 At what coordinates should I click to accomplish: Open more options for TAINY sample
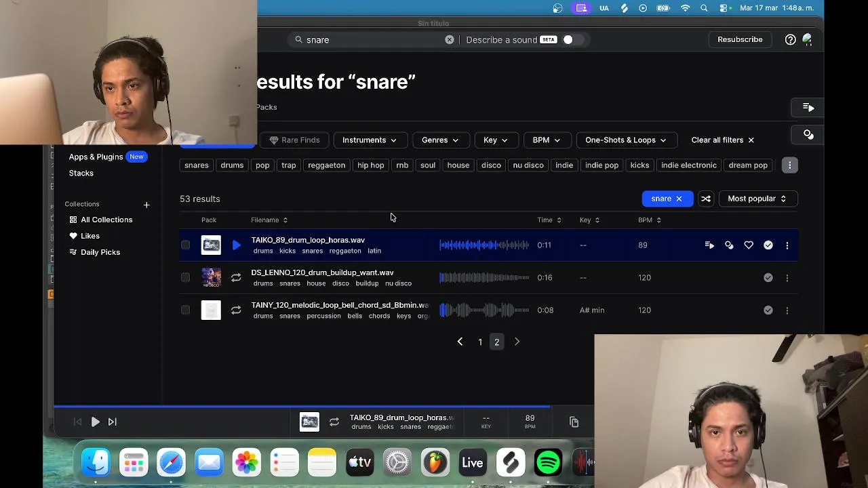coord(787,310)
